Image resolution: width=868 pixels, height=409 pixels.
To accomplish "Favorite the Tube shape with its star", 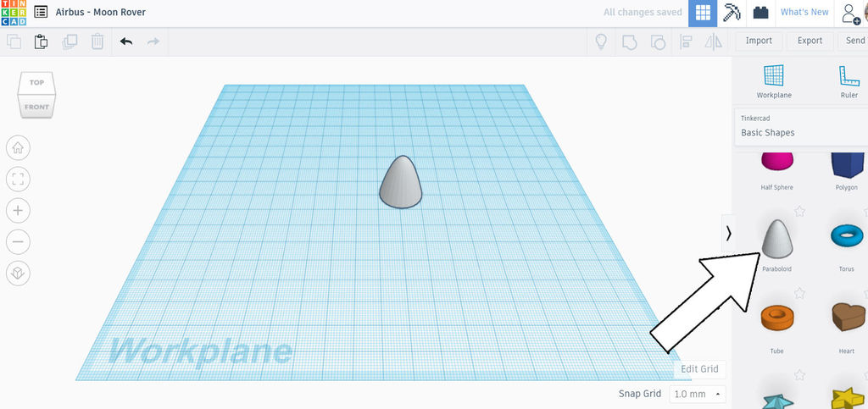I will coord(799,293).
